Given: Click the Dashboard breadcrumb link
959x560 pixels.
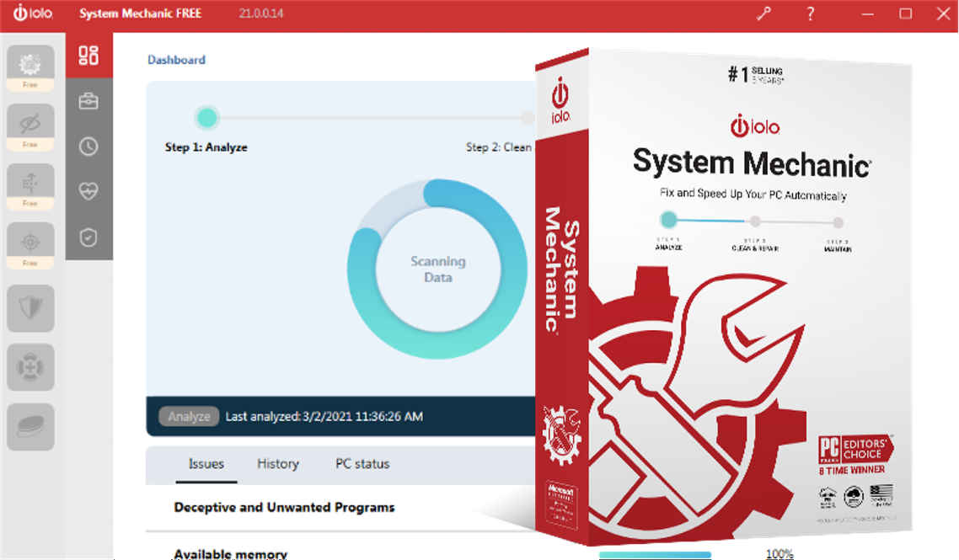Looking at the screenshot, I should 176,60.
